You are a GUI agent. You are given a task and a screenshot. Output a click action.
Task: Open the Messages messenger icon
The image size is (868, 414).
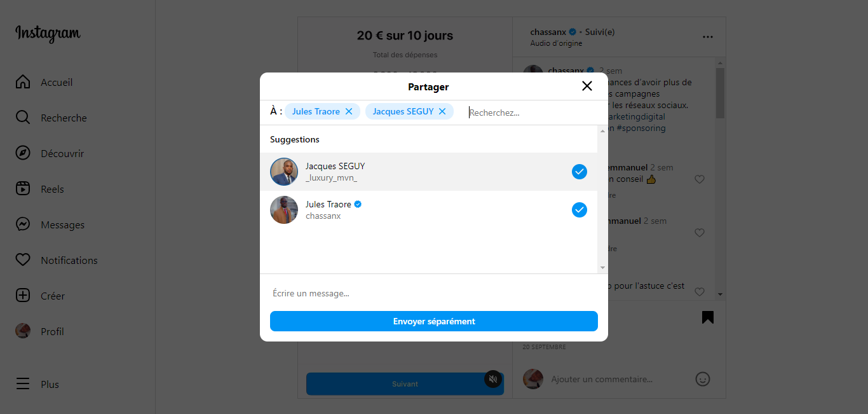point(23,224)
